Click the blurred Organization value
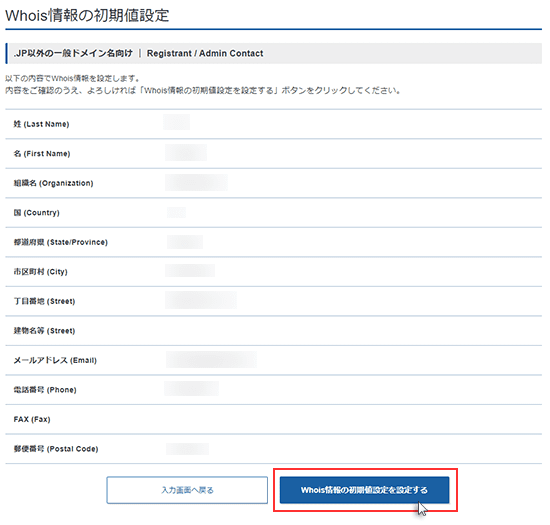The height and width of the screenshot is (525, 550). [196, 182]
